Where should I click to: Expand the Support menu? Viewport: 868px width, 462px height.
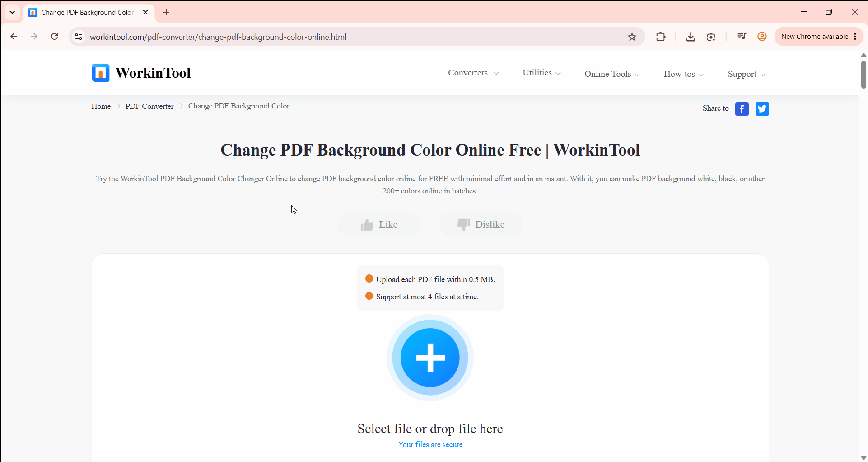747,74
